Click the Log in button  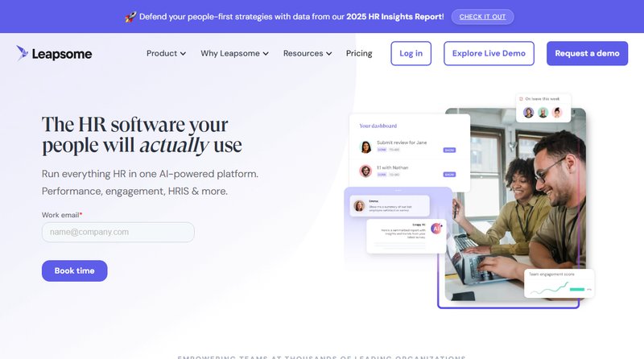tap(411, 53)
